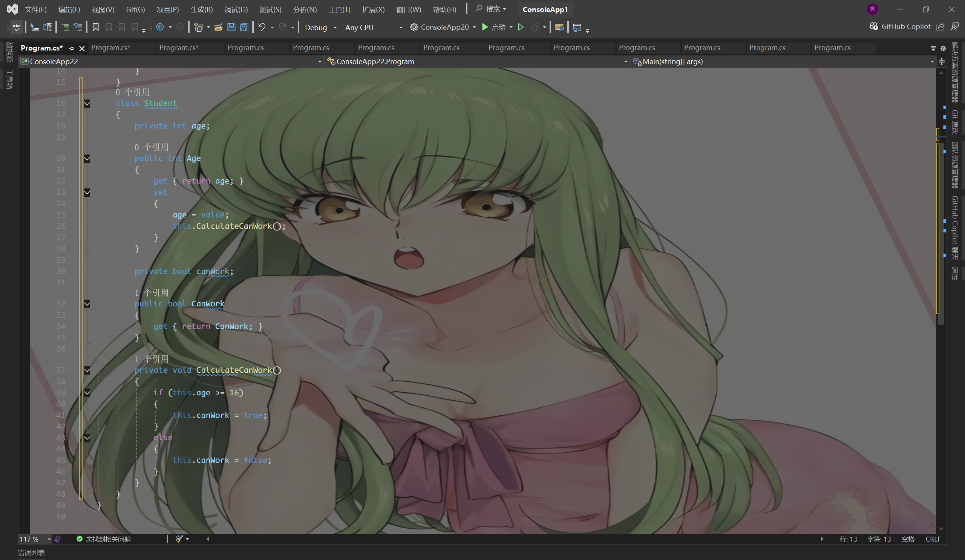The image size is (965, 560).
Task: Open the 扩展(X) menu
Action: (x=373, y=9)
